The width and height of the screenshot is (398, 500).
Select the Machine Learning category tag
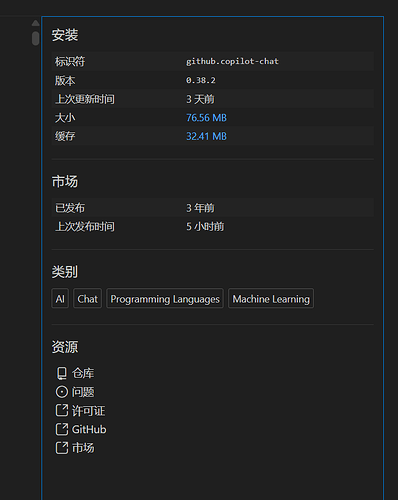pyautogui.click(x=271, y=298)
